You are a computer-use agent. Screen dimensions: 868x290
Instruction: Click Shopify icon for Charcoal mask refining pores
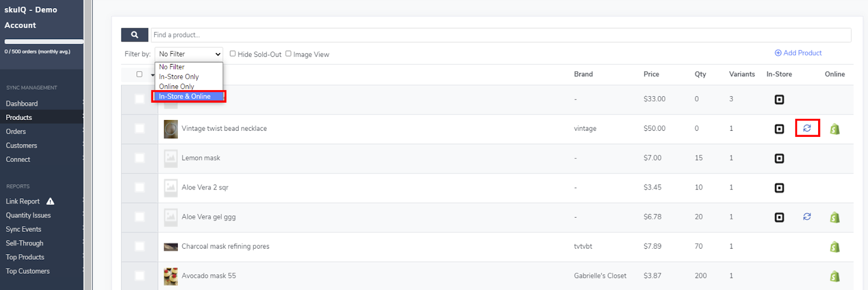pyautogui.click(x=835, y=247)
